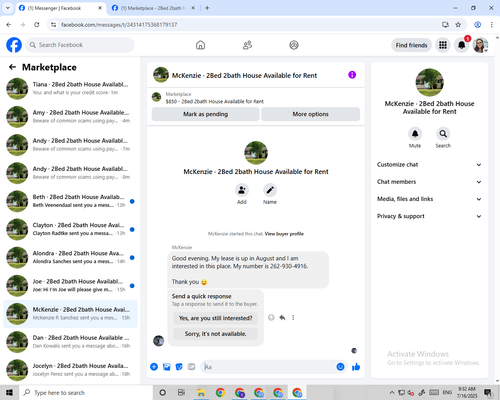Click the listing thumbnail in chat header
Viewport: 500px width, 400px height.
click(x=161, y=75)
